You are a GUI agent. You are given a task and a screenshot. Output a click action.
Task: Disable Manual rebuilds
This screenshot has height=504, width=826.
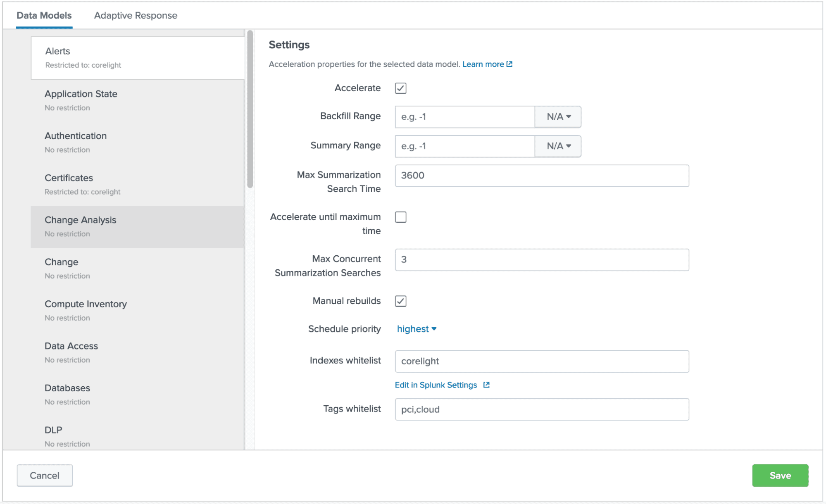coord(400,301)
